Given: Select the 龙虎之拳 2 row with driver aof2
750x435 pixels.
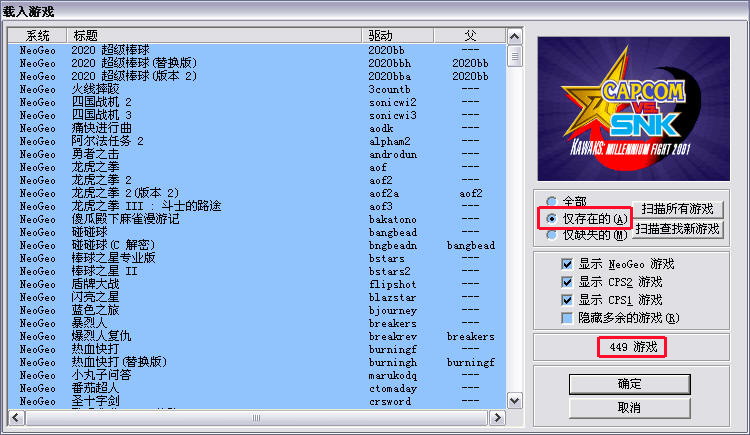Looking at the screenshot, I should (x=257, y=180).
